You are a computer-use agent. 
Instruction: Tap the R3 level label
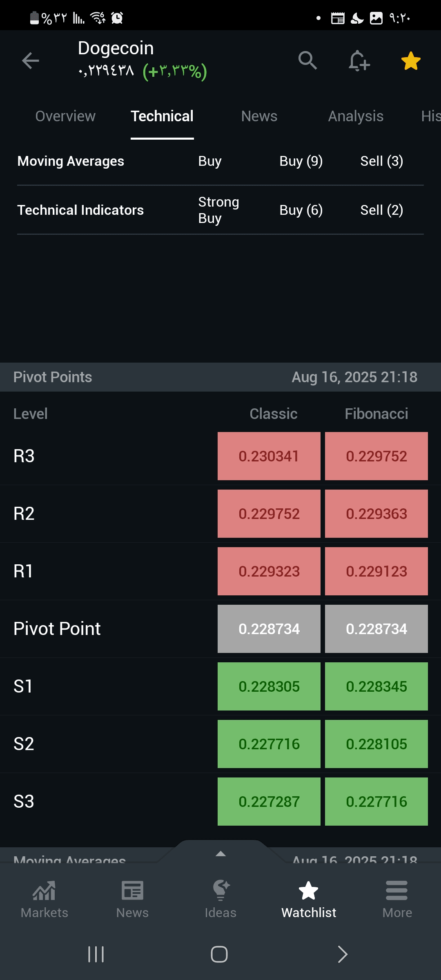click(24, 456)
